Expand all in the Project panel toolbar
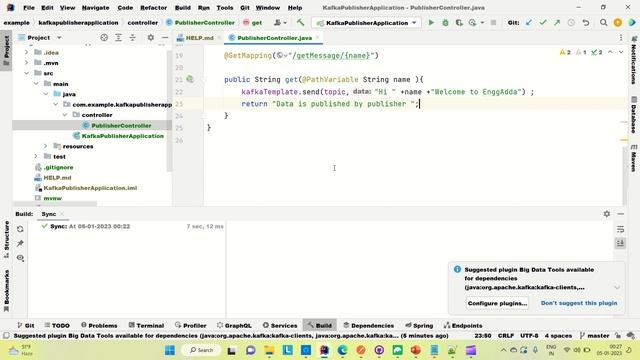This screenshot has width=640, height=360. (x=118, y=38)
